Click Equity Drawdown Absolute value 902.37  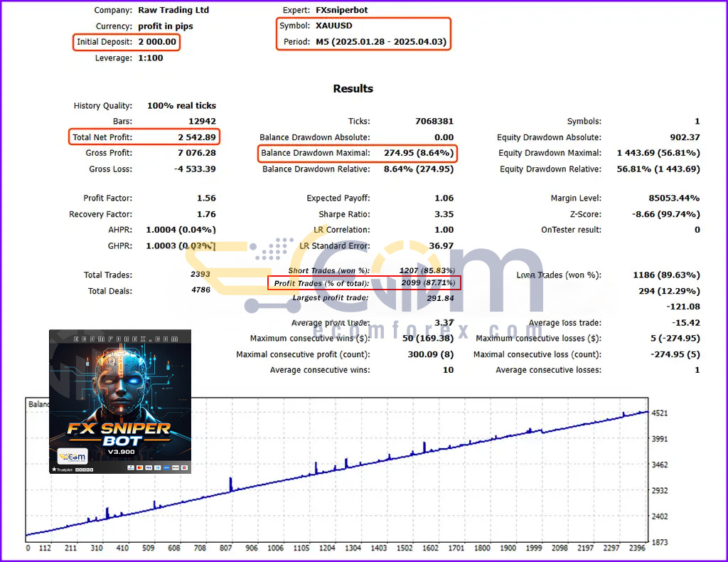(x=685, y=137)
